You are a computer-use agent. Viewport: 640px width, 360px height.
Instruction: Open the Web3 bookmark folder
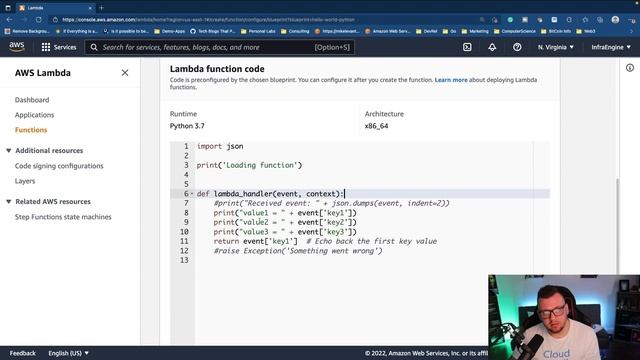[586, 31]
